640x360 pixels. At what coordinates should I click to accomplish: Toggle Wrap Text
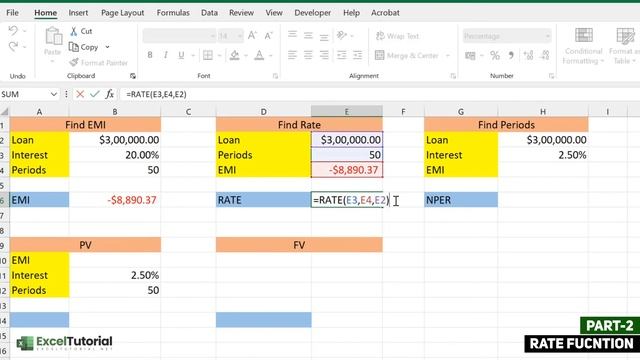coord(397,36)
